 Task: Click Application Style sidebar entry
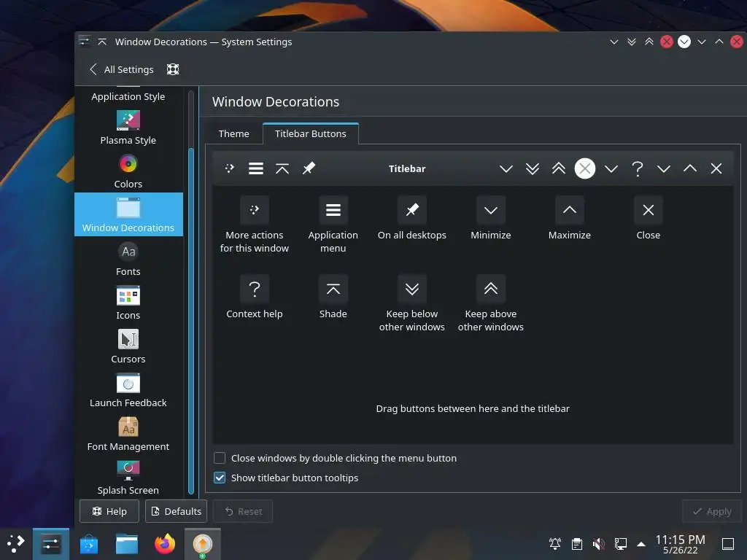pyautogui.click(x=128, y=96)
